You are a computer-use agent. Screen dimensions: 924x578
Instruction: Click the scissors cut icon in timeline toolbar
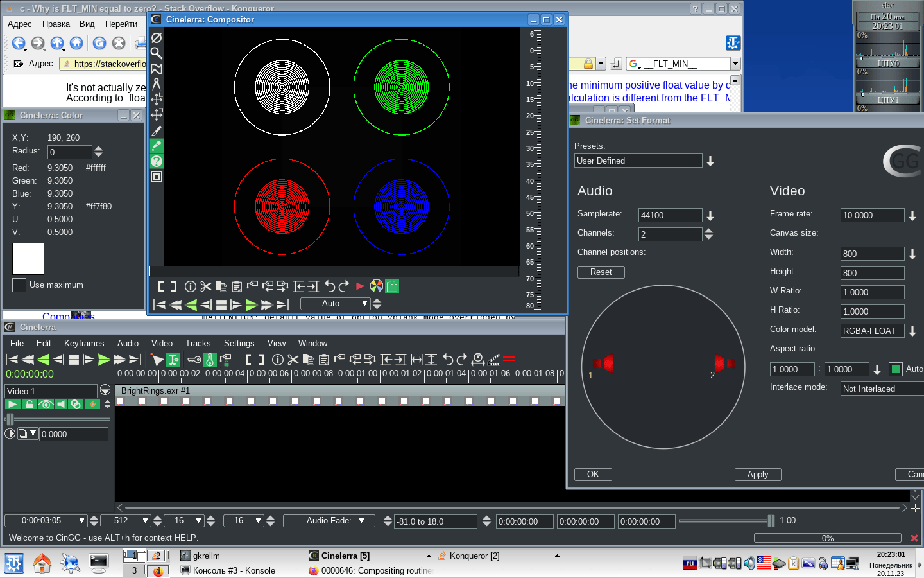tap(293, 360)
